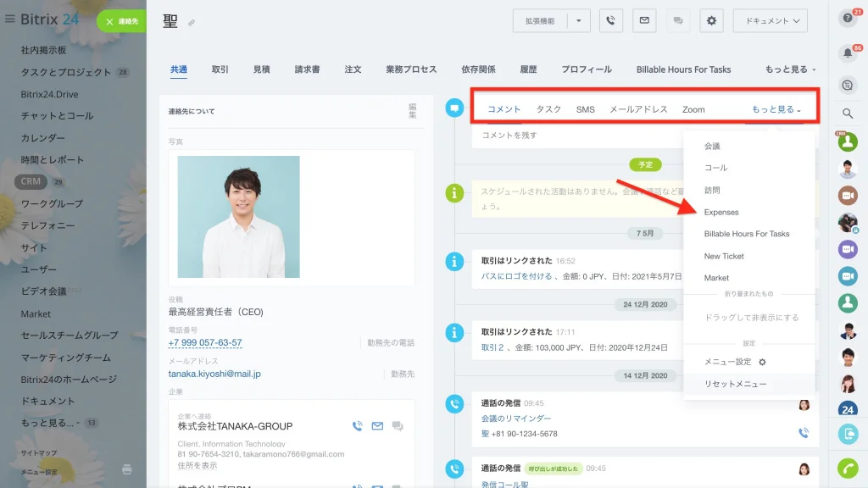This screenshot has height=488, width=868.
Task: Select the Zoom timeline tab
Action: coord(693,109)
